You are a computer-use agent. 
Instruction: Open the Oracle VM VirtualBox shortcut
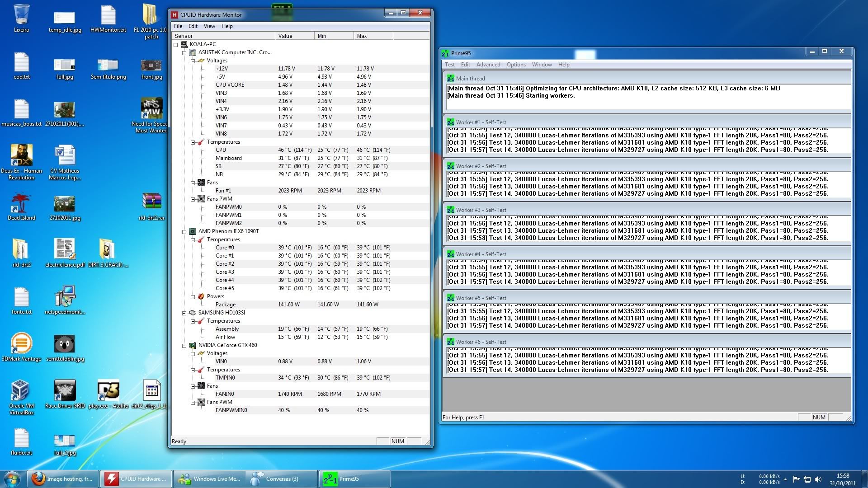pyautogui.click(x=21, y=390)
